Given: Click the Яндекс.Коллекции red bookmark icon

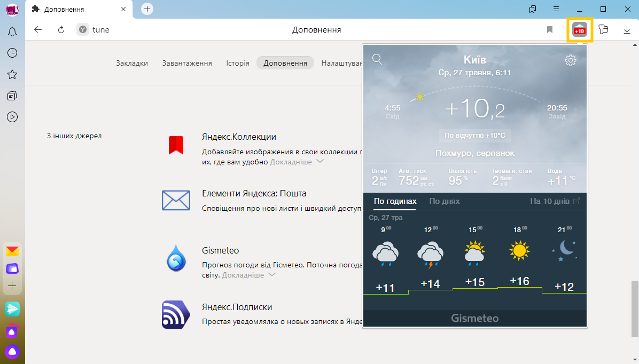Looking at the screenshot, I should [176, 145].
